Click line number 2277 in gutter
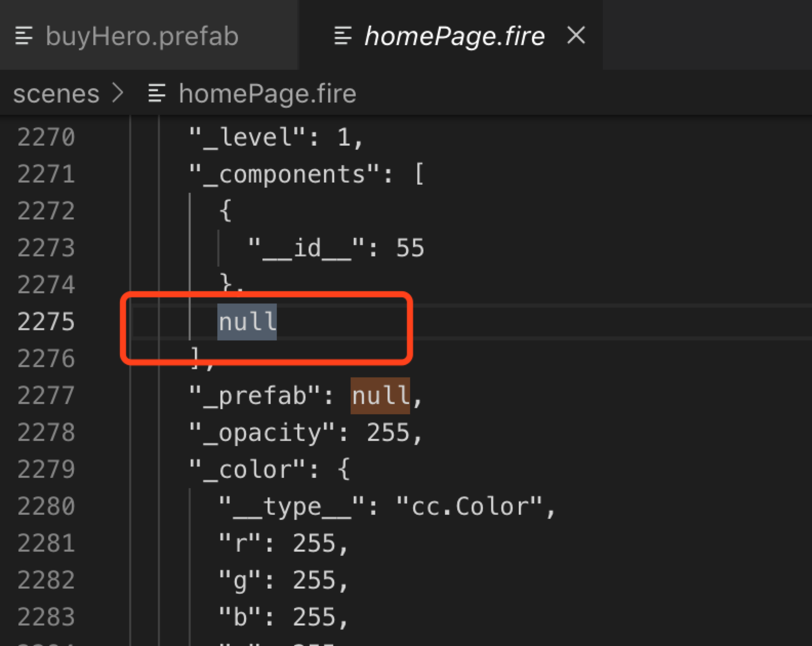Image resolution: width=812 pixels, height=646 pixels. coord(46,396)
